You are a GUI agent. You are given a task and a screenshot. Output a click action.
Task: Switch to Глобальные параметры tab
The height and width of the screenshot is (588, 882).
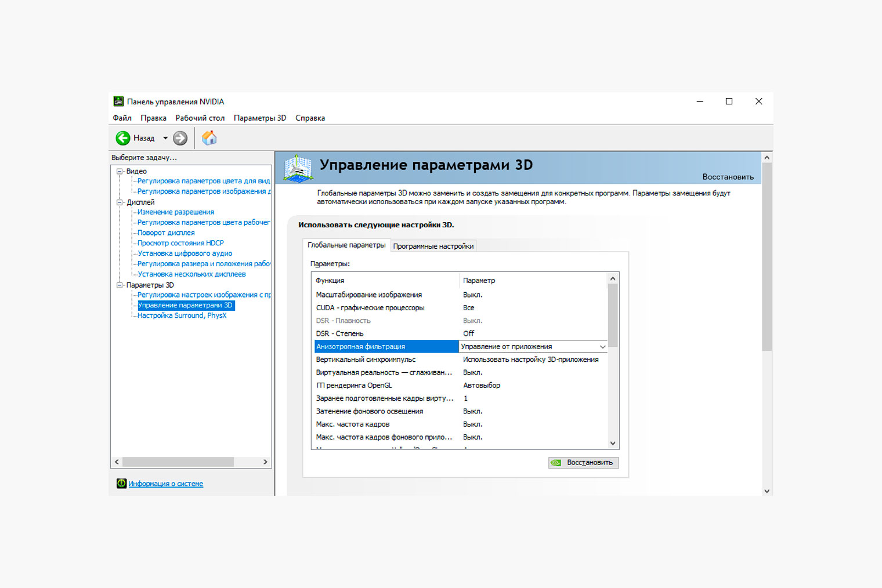[346, 245]
